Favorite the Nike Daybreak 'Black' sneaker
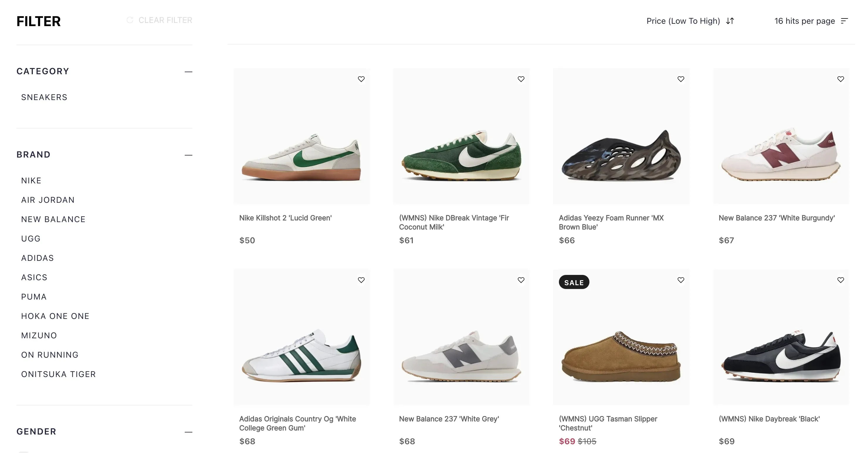868x453 pixels. (x=840, y=280)
